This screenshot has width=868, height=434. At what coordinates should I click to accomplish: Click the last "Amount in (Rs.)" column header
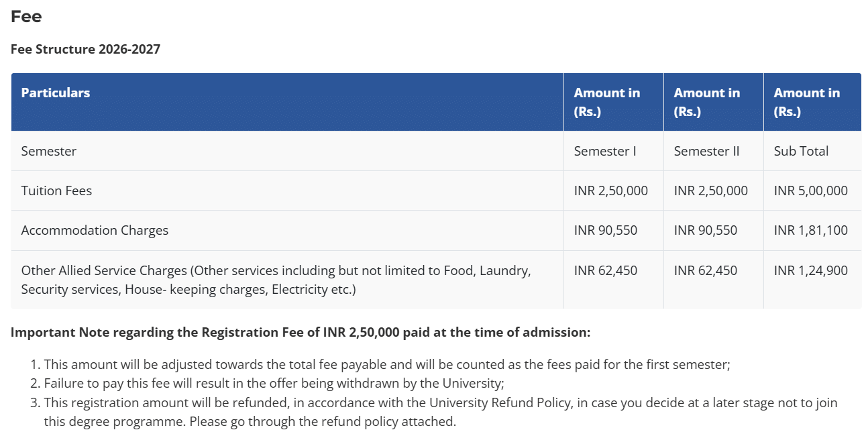pyautogui.click(x=806, y=102)
